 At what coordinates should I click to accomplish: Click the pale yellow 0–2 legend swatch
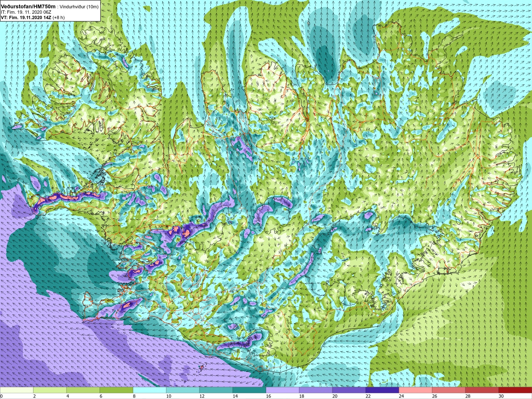[x=17, y=391]
